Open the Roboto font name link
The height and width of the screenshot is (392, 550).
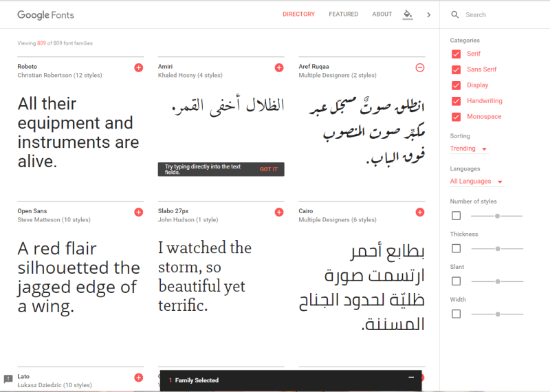tap(27, 66)
